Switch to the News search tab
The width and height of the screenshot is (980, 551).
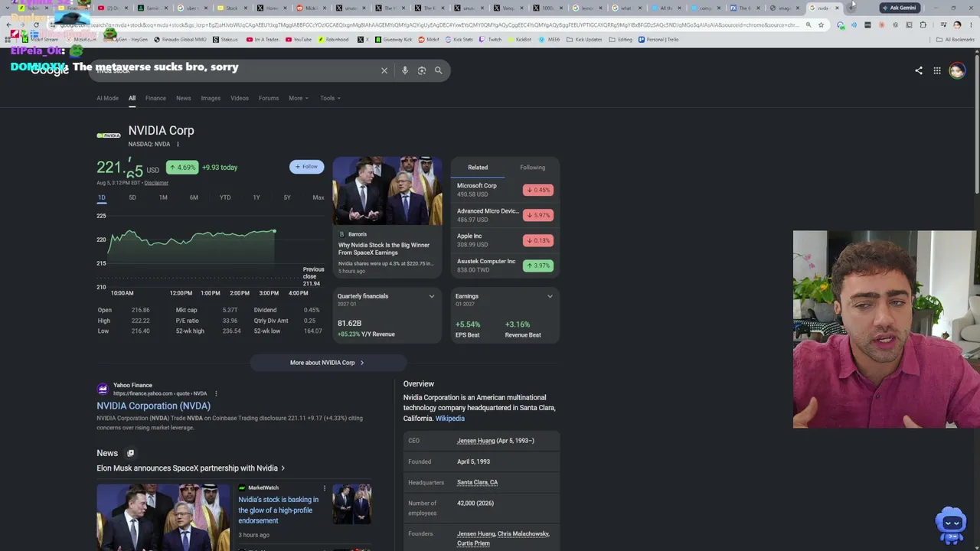coord(184,98)
